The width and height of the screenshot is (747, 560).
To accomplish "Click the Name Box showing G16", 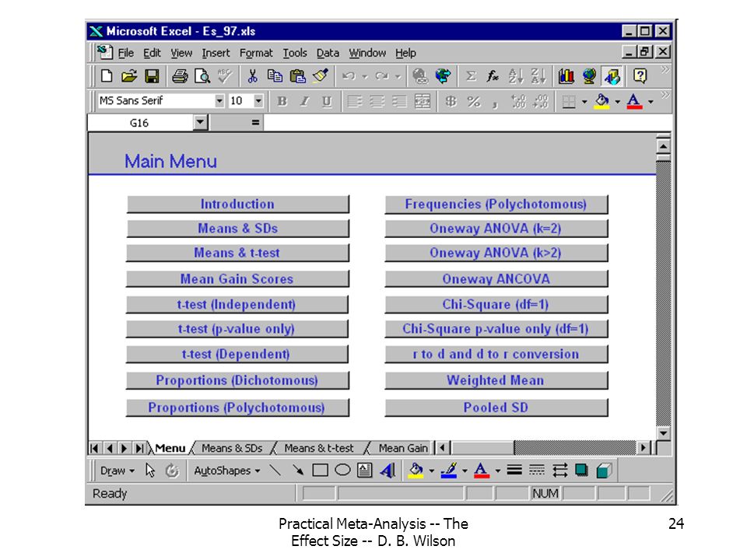I will click(x=141, y=123).
